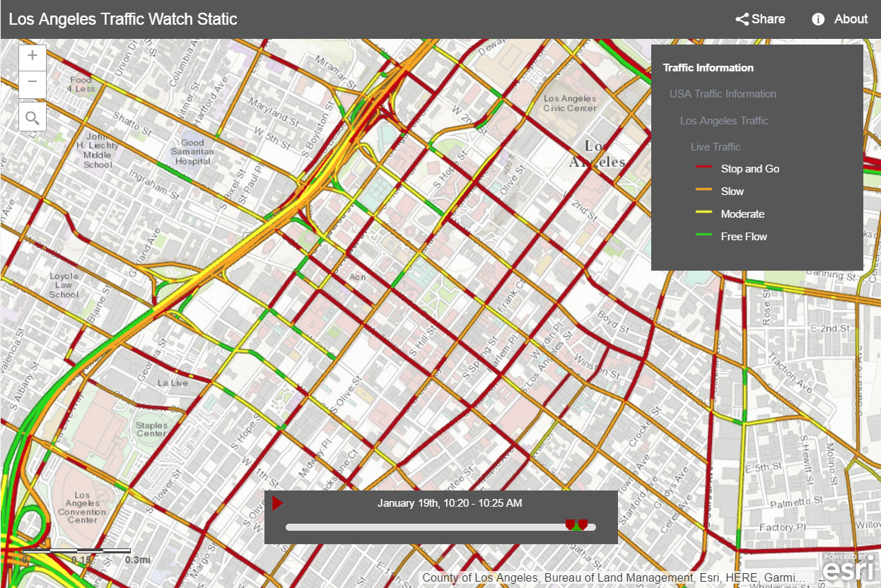This screenshot has height=588, width=881.
Task: Select Los Angeles Traffic sublayer
Action: [724, 121]
